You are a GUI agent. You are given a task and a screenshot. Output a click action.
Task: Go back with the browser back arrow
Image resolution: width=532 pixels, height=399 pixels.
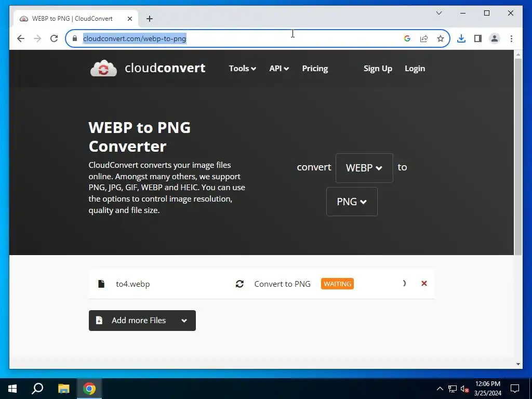21,38
